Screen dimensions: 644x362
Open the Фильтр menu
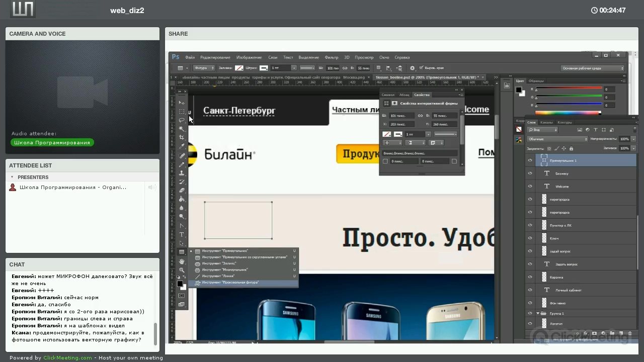click(332, 57)
